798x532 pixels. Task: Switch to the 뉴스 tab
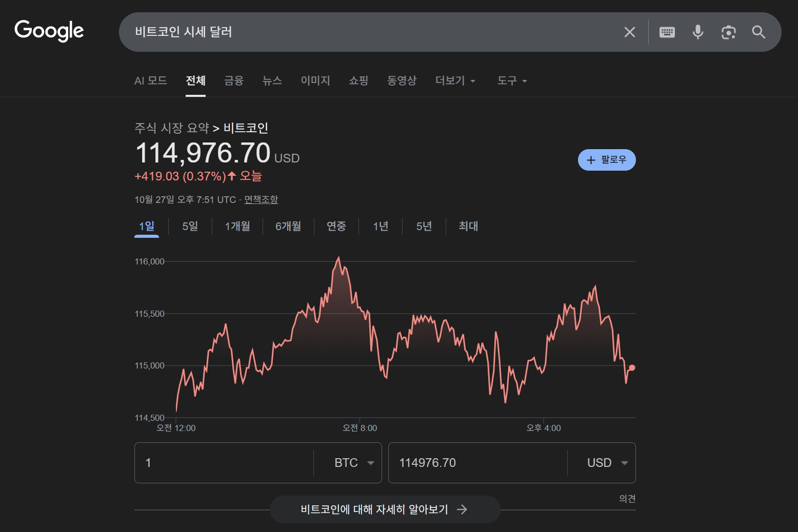point(272,81)
